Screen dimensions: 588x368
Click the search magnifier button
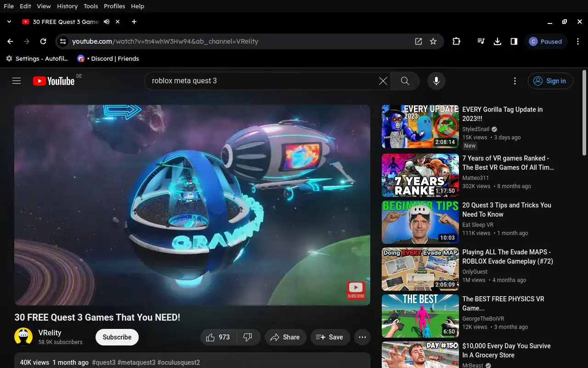point(405,81)
